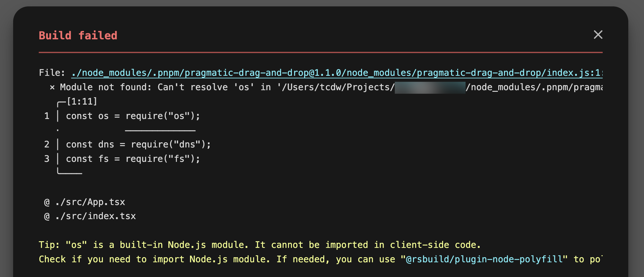Click the const dns require line
Image resolution: width=644 pixels, height=277 pixels.
[x=138, y=145]
